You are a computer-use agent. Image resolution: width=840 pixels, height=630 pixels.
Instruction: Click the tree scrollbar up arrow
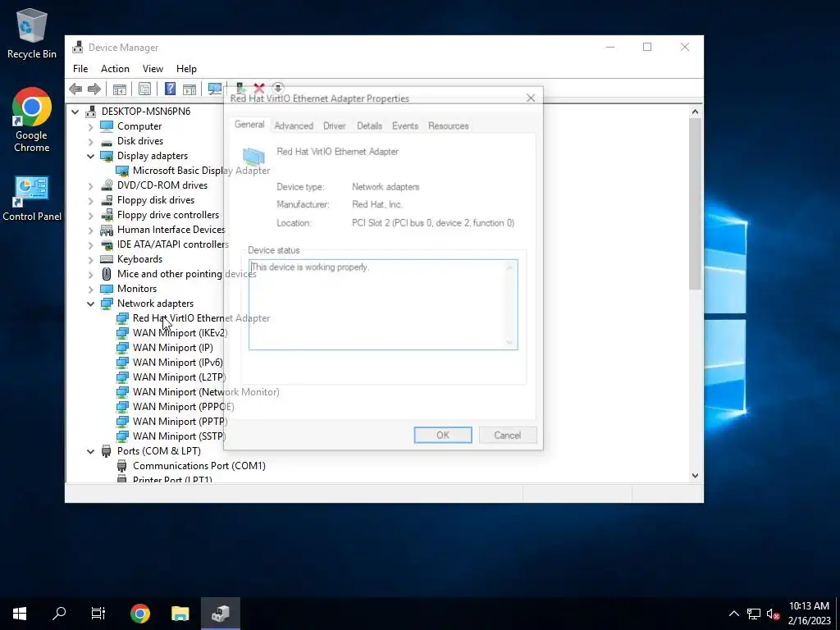[x=695, y=112]
